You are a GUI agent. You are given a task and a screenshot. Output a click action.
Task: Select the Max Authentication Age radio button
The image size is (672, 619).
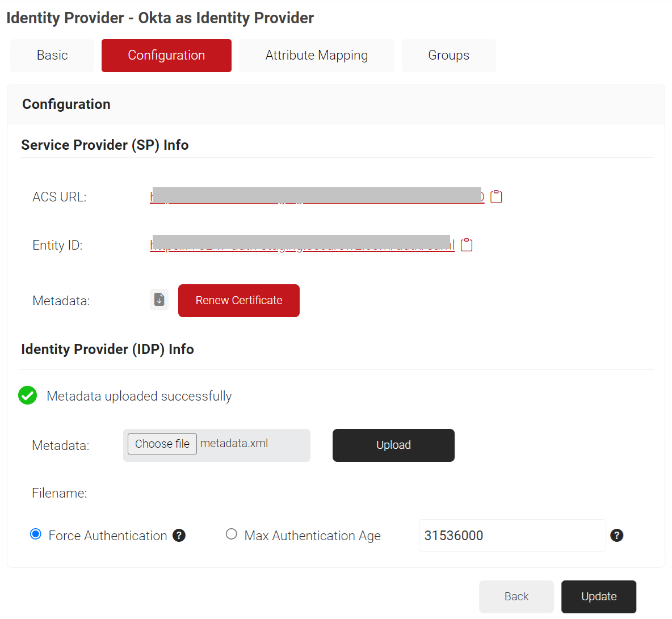click(232, 534)
